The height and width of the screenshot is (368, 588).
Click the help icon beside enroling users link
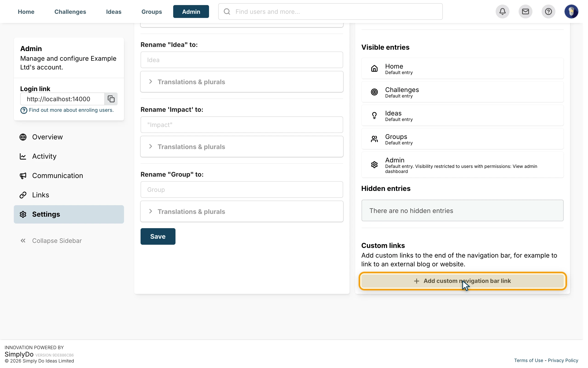tap(24, 110)
